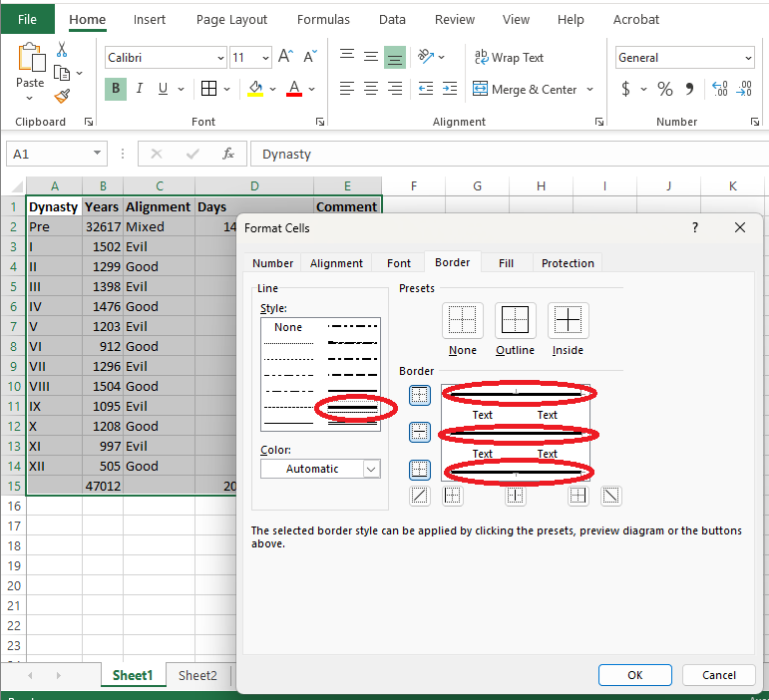Apply Percent Style
Image resolution: width=769 pixels, height=700 pixels.
click(665, 89)
